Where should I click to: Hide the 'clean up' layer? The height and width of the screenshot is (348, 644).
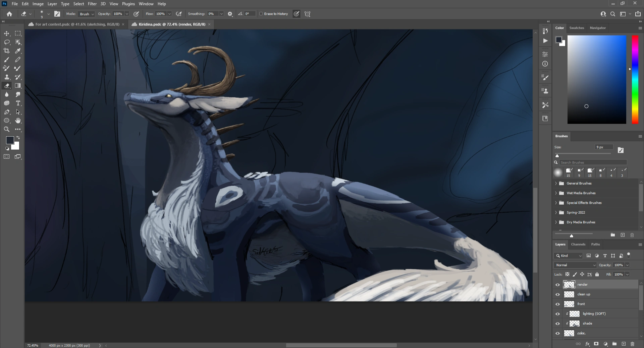[557, 294]
